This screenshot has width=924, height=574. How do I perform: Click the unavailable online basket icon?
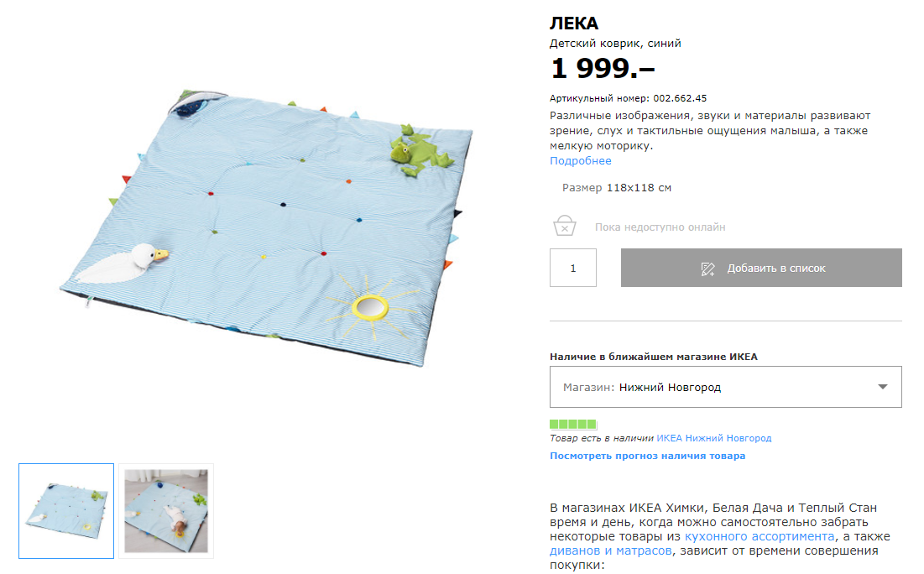(x=564, y=225)
